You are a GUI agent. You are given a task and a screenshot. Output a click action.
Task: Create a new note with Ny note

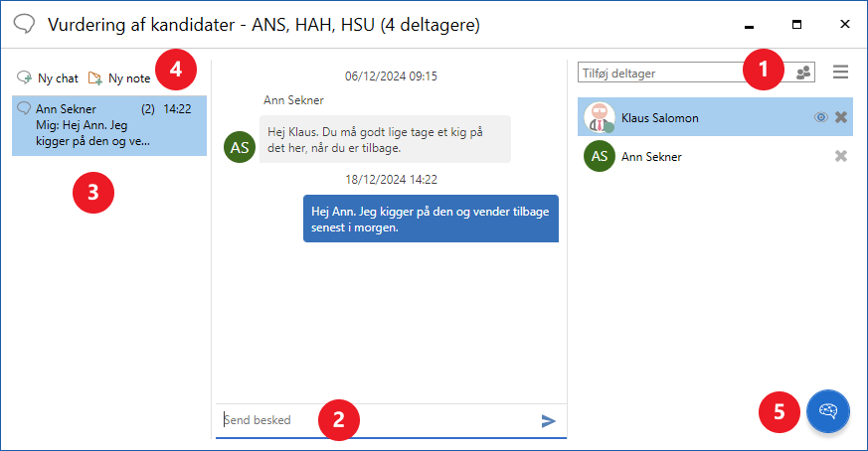tap(119, 77)
